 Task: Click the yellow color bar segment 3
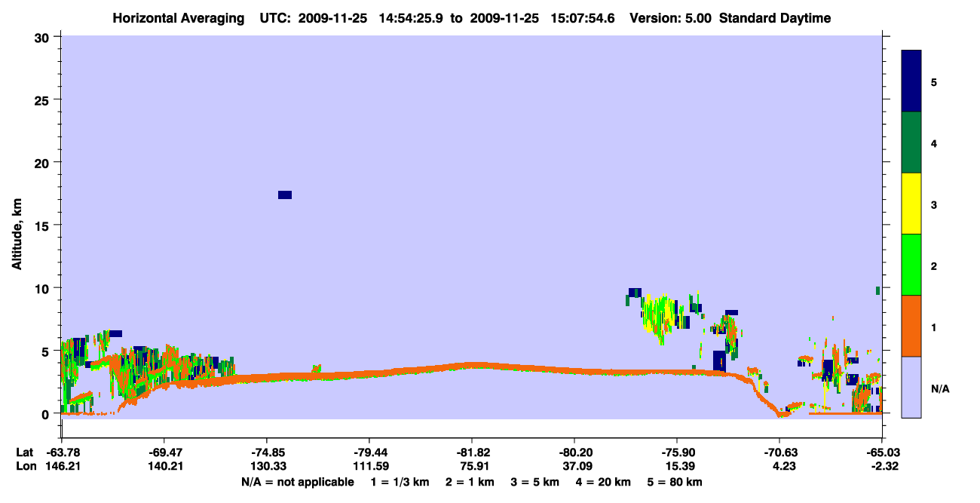[911, 204]
